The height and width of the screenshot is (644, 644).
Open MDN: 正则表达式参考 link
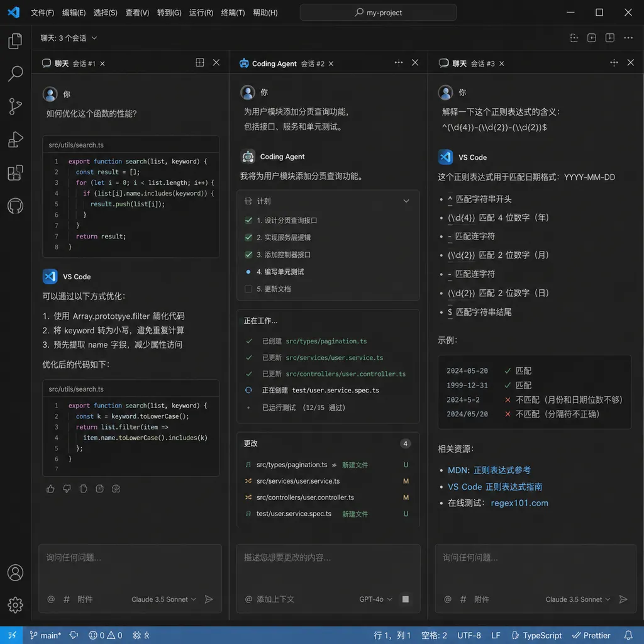pos(489,470)
